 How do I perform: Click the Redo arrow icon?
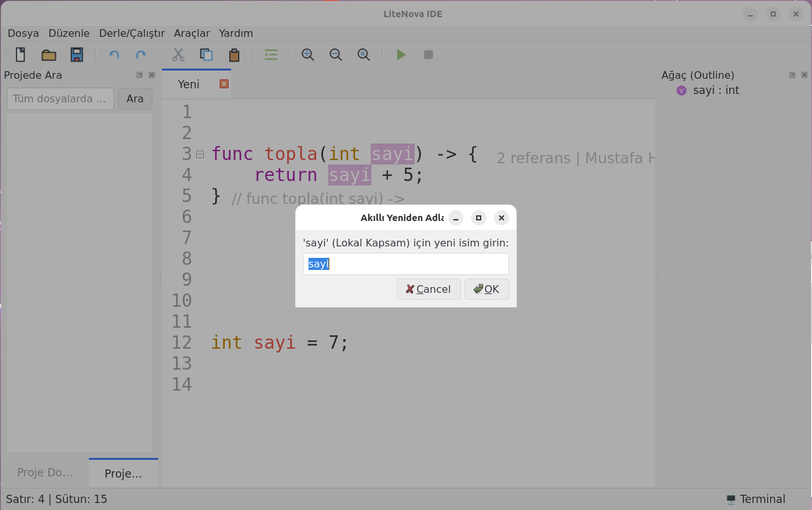(x=141, y=55)
